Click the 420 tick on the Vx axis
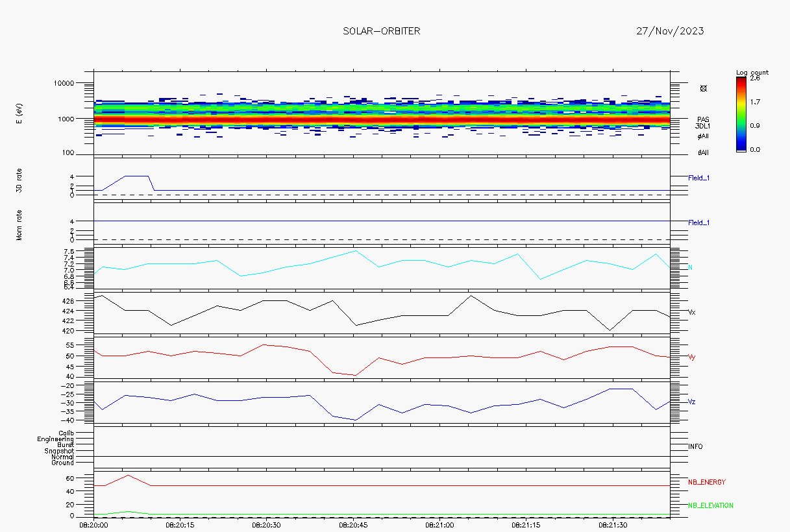790x532 pixels. 68,330
